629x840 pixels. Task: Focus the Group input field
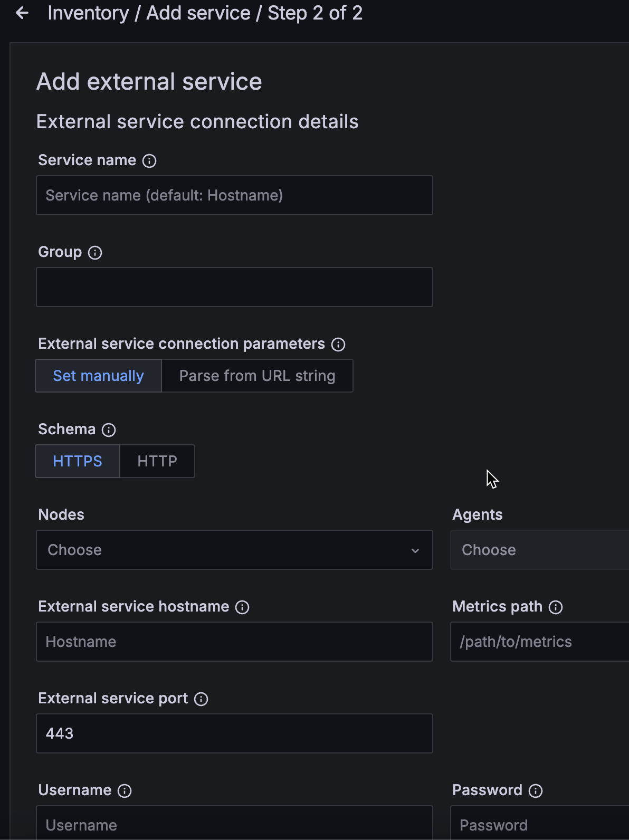(x=234, y=287)
